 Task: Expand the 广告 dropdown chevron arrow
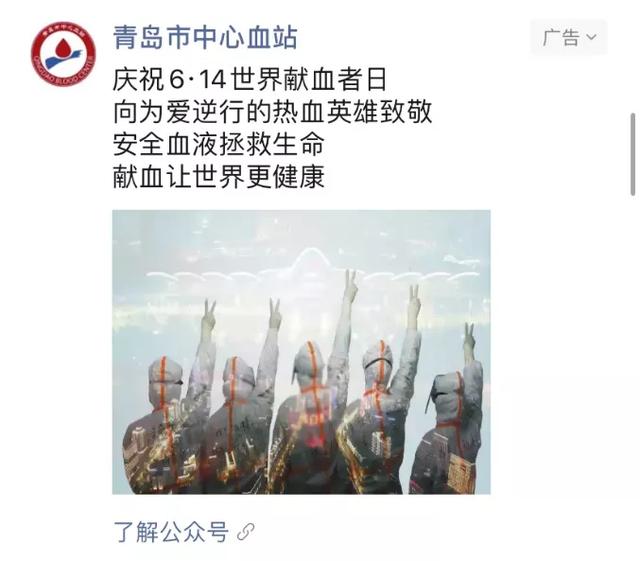pos(591,38)
